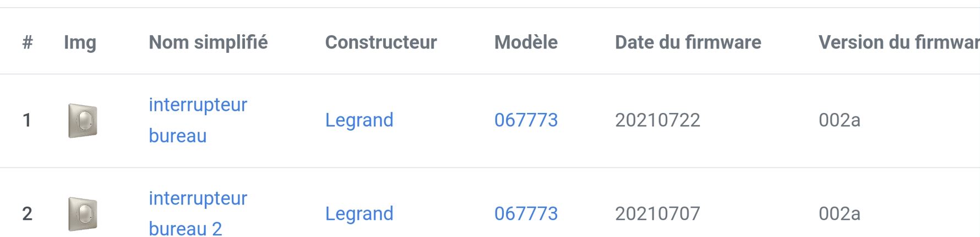Open model 067773 link in row 2
980x237 pixels.
tap(526, 214)
